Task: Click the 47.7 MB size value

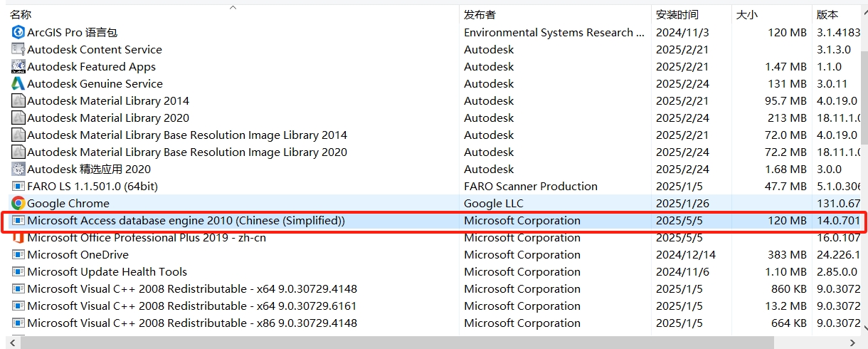Action: tap(785, 186)
